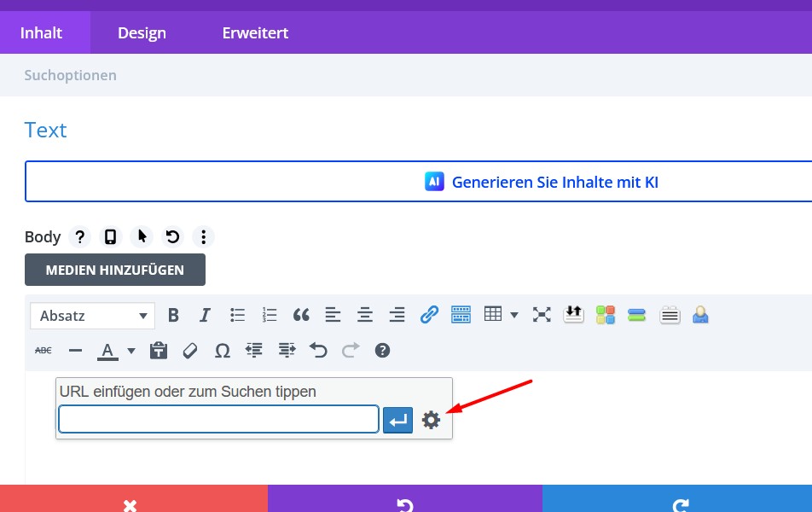This screenshot has width=812, height=512.
Task: Click the table grid icon
Action: pos(492,314)
